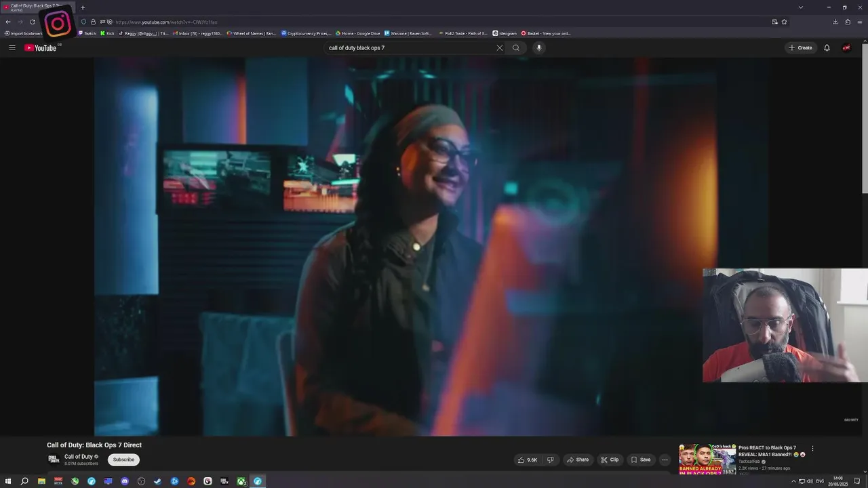Viewport: 868px width, 488px height.
Task: Open File Explorer from taskbar
Action: point(41,481)
